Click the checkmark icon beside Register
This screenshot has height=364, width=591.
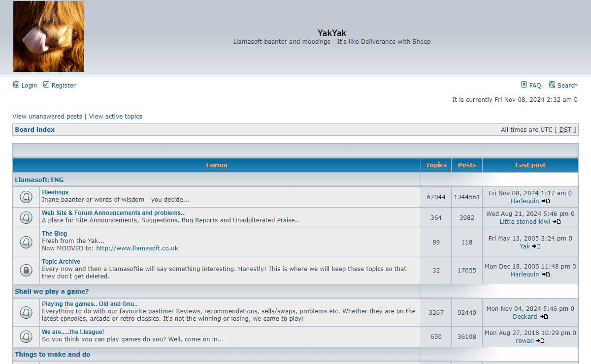[x=46, y=85]
